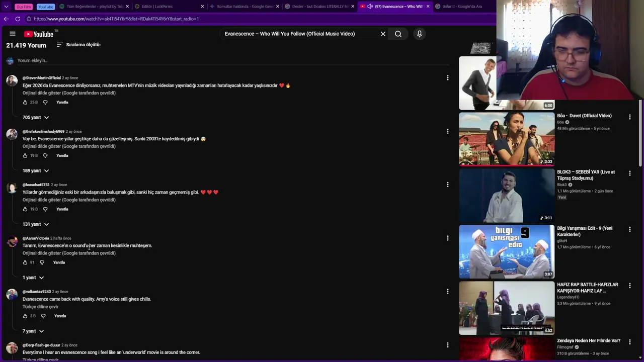Expand the 189 replies thread
Image resolution: width=644 pixels, height=362 pixels.
tap(36, 170)
